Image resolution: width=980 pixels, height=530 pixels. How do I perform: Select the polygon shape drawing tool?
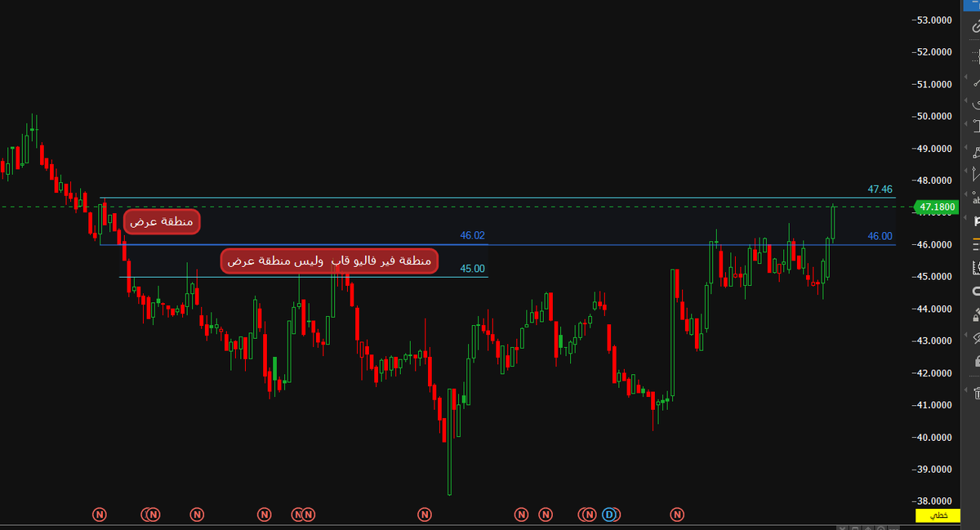pyautogui.click(x=977, y=152)
